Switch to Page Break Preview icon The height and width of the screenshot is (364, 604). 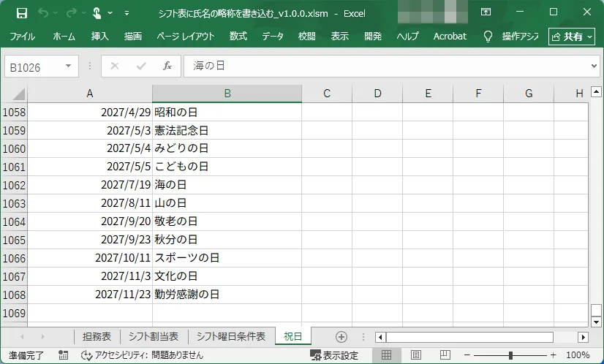[445, 354]
